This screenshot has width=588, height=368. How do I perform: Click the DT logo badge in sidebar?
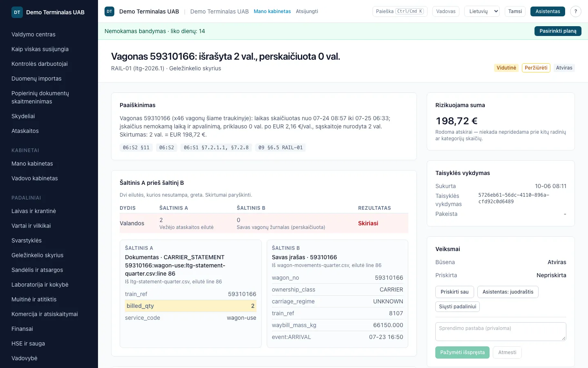(17, 12)
